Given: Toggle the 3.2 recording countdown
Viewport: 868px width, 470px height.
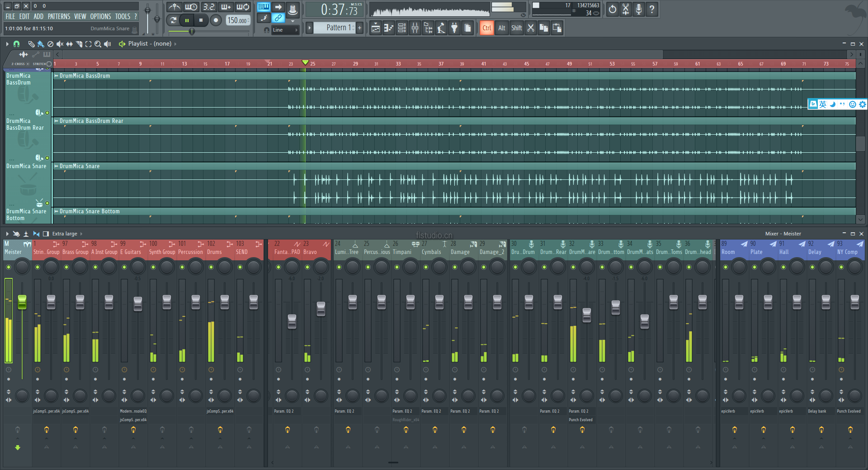Looking at the screenshot, I should 208,7.
